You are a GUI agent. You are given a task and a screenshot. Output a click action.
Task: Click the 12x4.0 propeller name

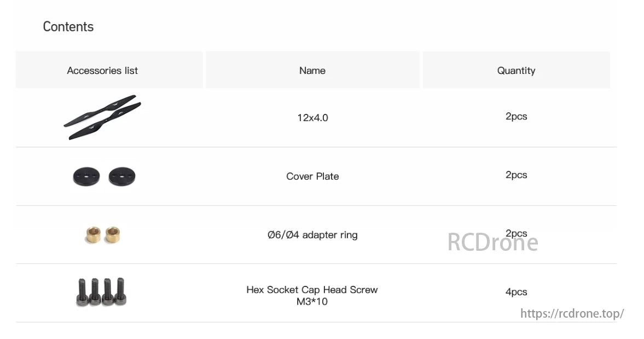(x=312, y=118)
